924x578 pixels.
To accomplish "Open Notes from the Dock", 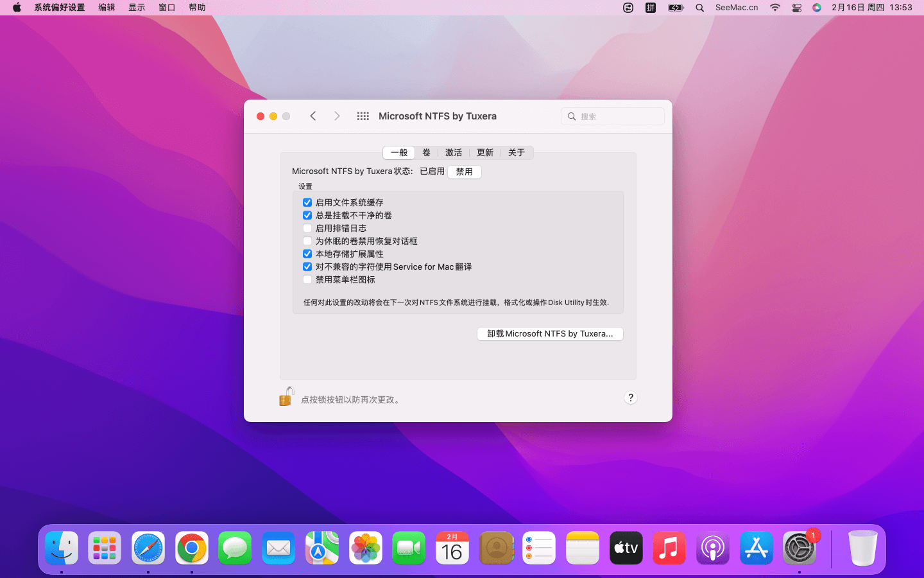I will [583, 548].
